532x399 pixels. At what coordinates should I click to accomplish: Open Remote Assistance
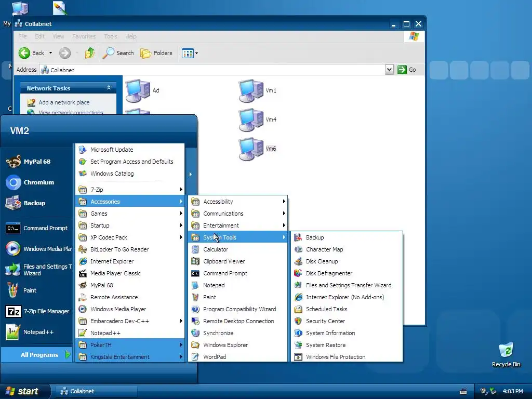pos(130,297)
